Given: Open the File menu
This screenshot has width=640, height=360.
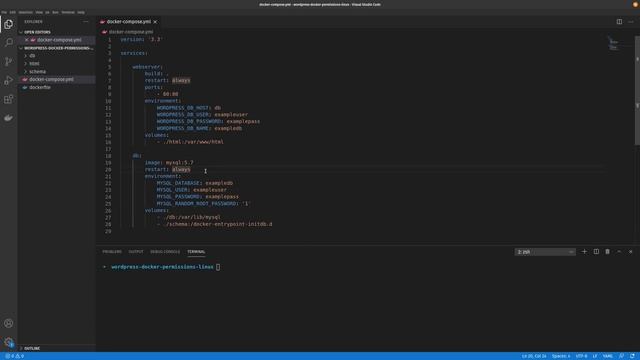Looking at the screenshot, I should (x=4, y=12).
